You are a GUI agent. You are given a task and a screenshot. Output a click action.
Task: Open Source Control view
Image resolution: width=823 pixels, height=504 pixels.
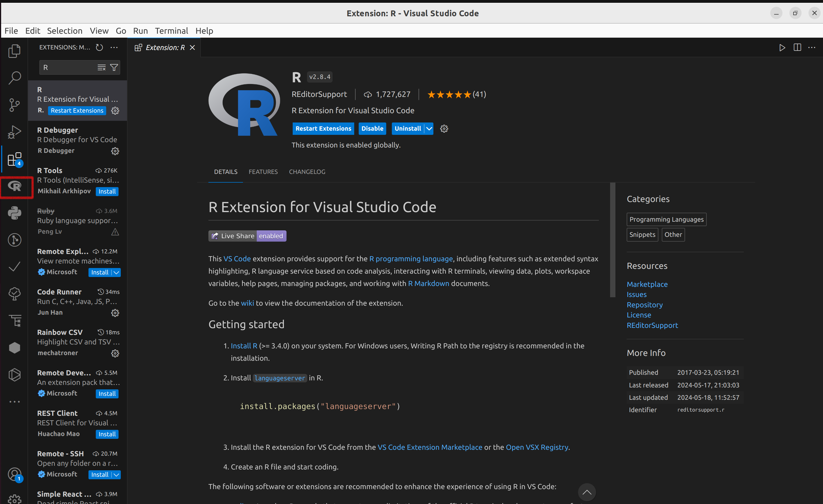tap(14, 105)
